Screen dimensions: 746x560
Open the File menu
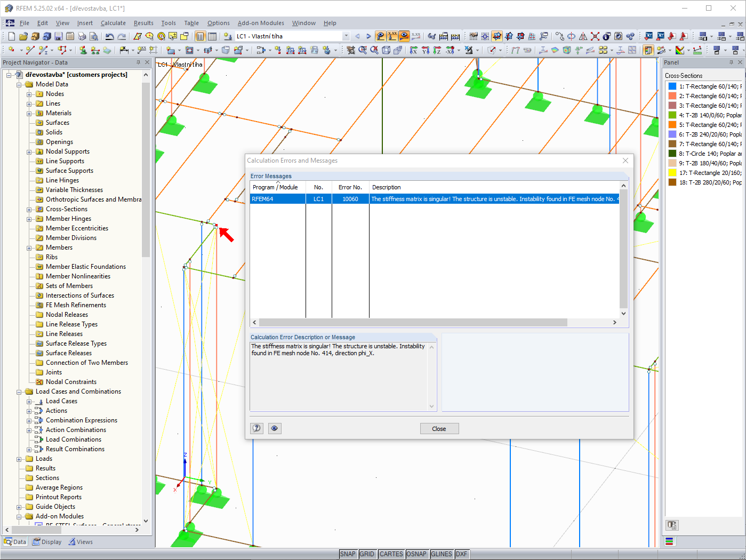point(25,23)
